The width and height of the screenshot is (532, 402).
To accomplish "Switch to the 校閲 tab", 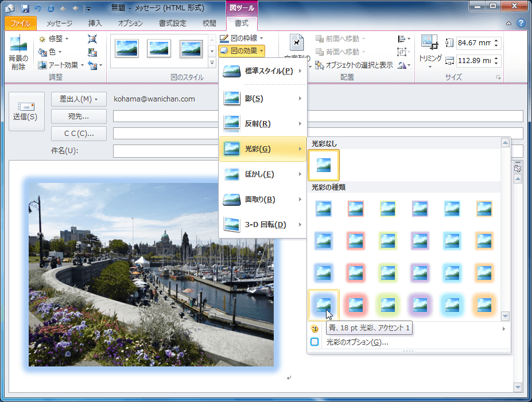I will (x=209, y=24).
